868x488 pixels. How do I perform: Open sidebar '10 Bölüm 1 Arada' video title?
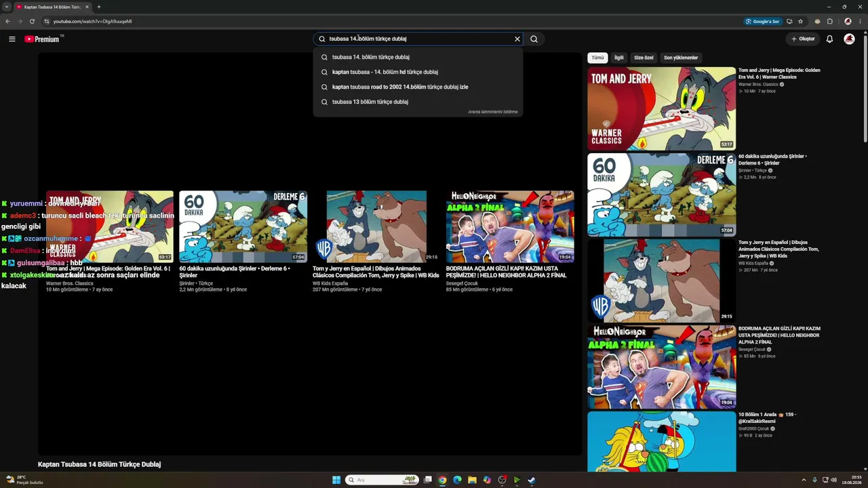pos(768,418)
